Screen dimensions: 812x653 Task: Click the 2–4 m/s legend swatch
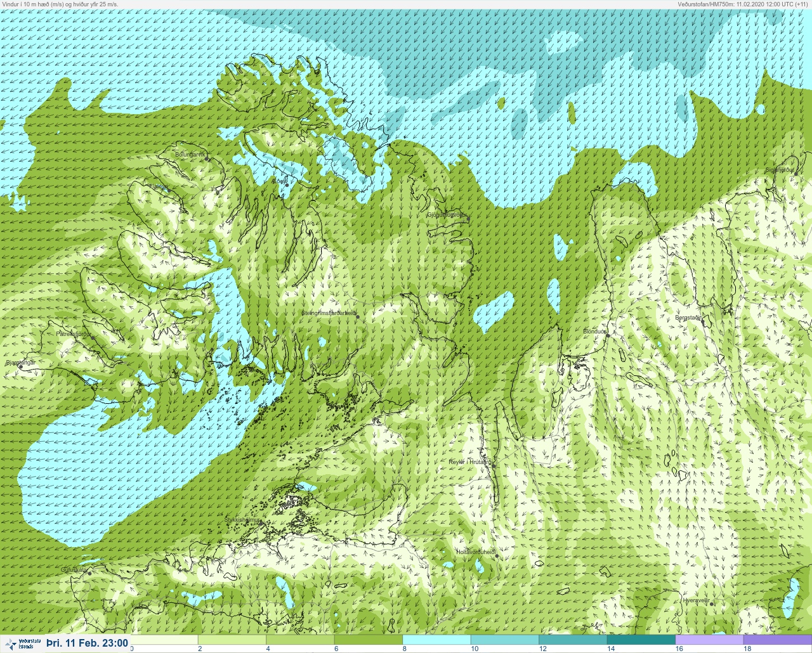pyautogui.click(x=232, y=640)
